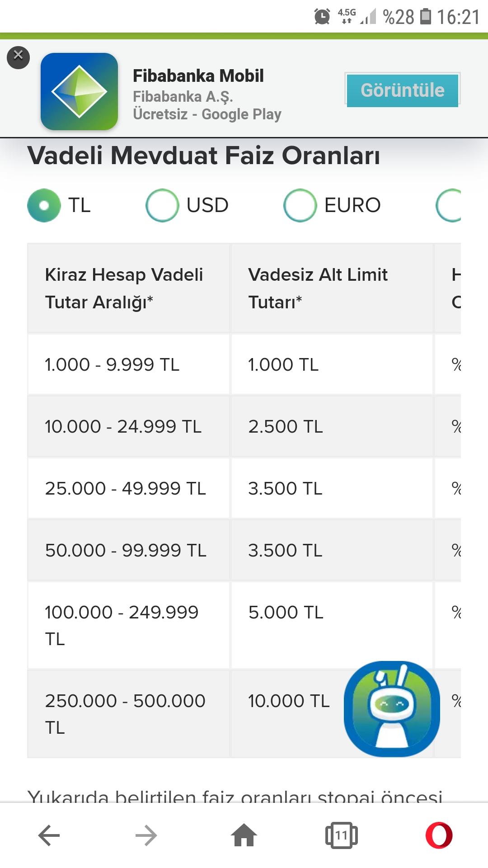Open the tab switcher showing 11 tabs
This screenshot has width=488, height=868.
tap(341, 835)
